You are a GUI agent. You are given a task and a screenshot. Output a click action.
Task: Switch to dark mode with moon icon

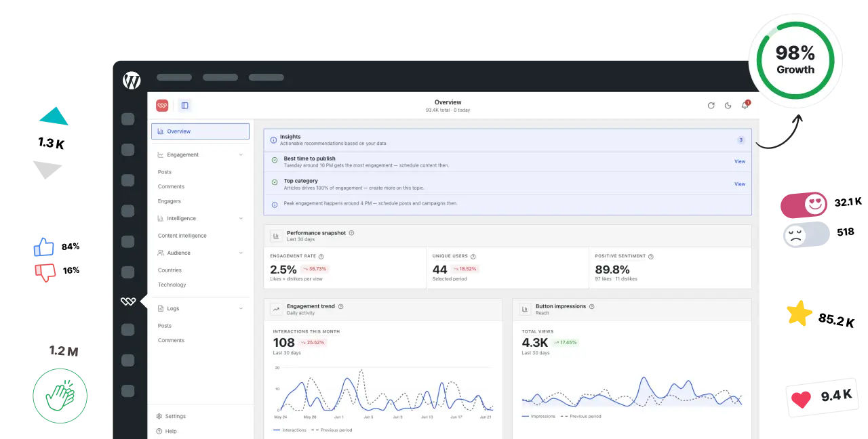[728, 106]
